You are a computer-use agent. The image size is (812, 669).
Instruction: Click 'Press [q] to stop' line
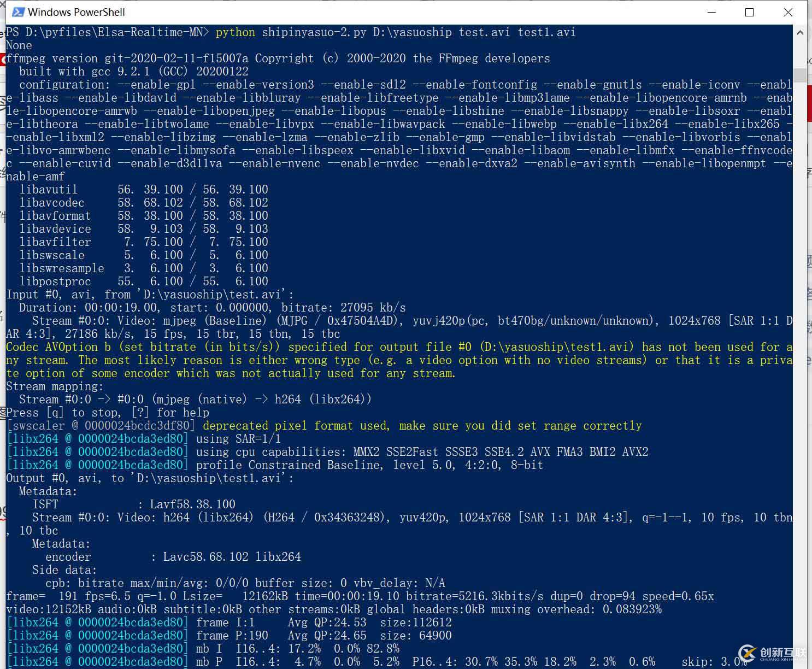[108, 413]
